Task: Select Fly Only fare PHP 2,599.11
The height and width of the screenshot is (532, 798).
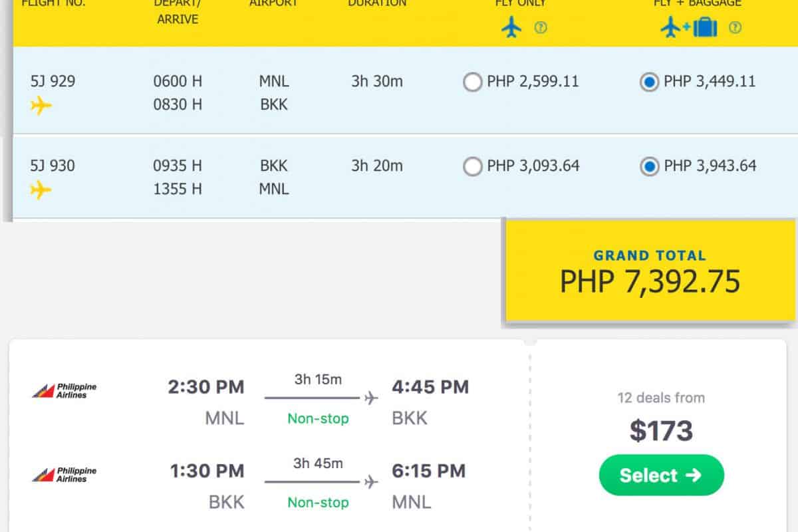Action: click(x=472, y=82)
